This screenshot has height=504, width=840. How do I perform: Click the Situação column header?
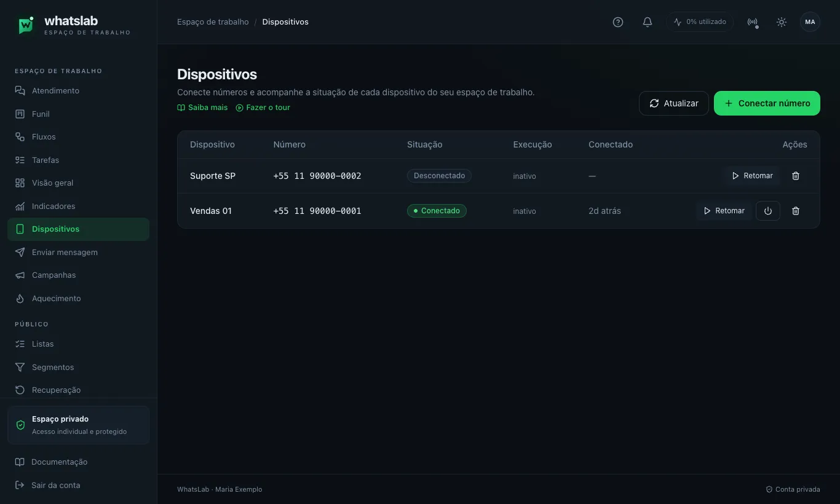pyautogui.click(x=424, y=145)
